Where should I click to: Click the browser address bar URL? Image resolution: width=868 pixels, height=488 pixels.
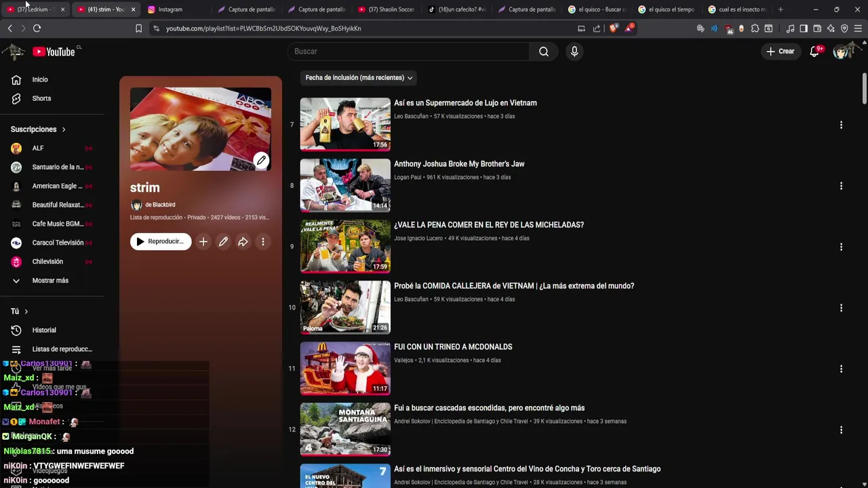[263, 28]
